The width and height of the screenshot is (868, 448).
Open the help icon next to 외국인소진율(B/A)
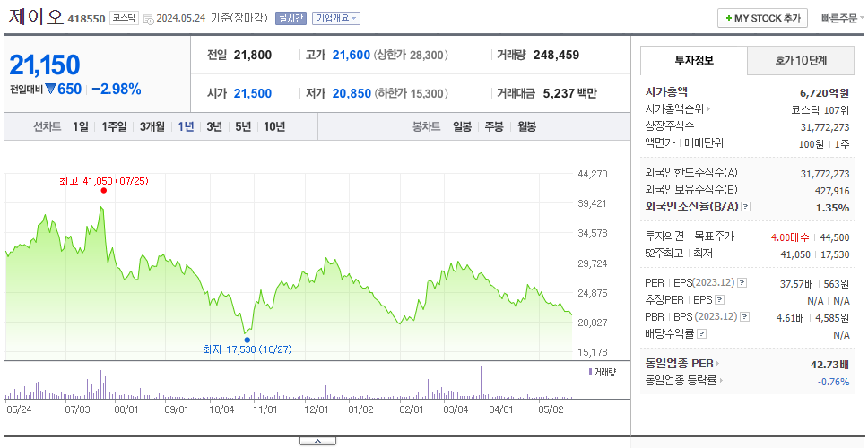pyautogui.click(x=746, y=207)
